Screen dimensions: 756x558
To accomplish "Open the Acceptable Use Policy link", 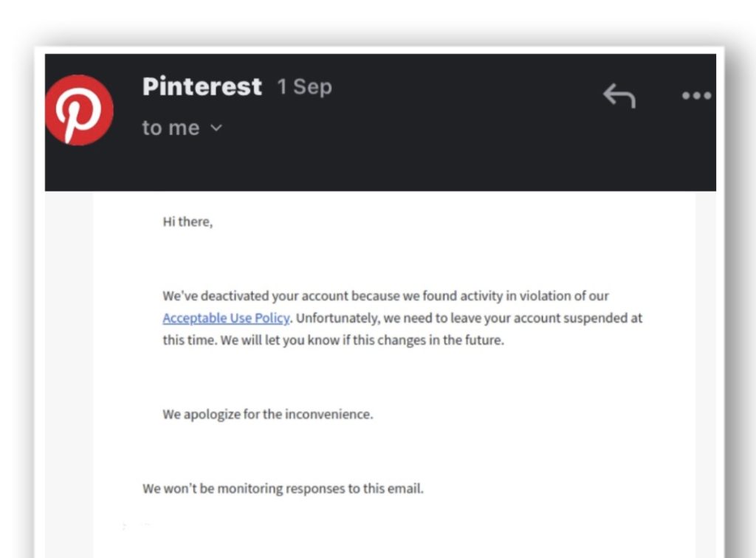I will point(226,318).
